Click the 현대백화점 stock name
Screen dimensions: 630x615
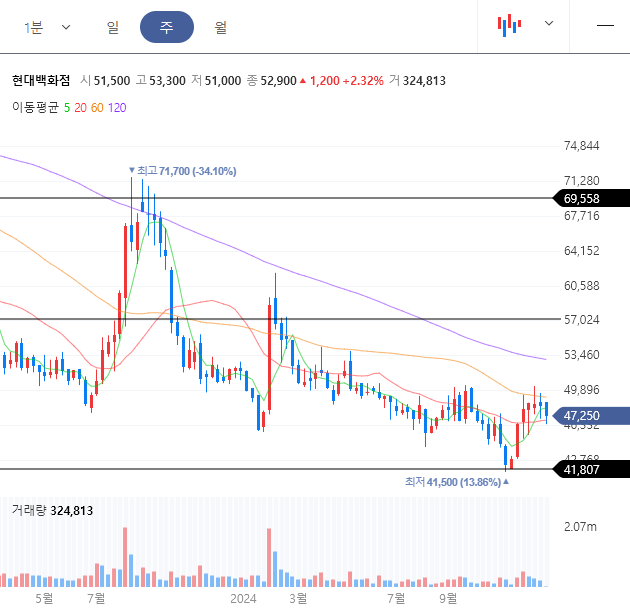(x=41, y=80)
